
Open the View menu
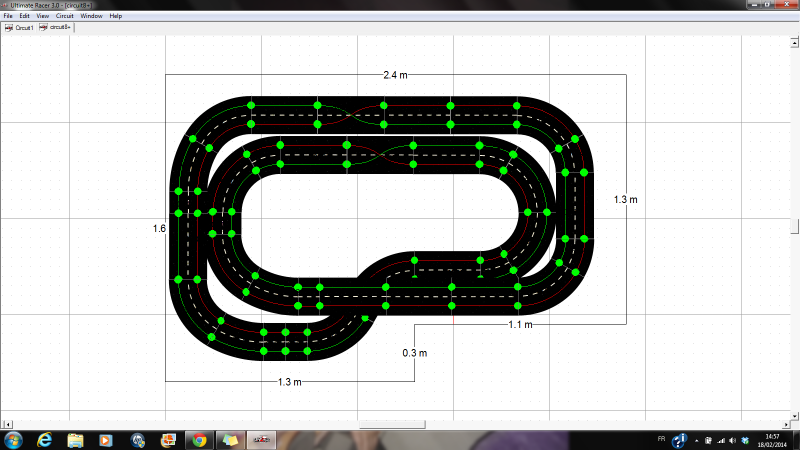point(42,16)
